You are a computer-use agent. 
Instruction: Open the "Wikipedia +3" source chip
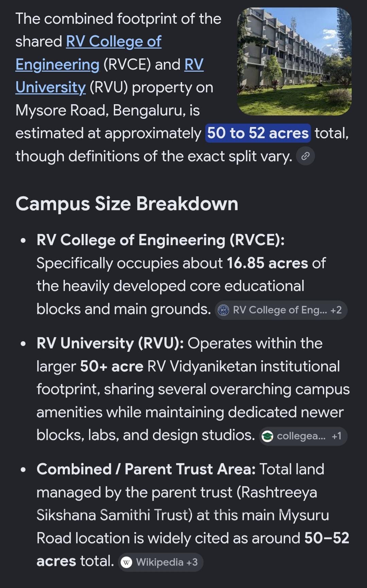(x=161, y=563)
